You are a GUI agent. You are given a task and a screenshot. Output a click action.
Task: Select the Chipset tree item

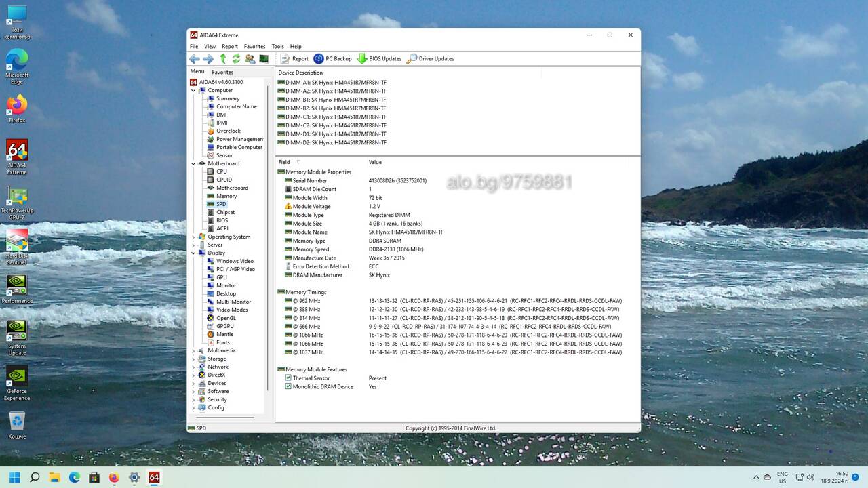click(225, 212)
